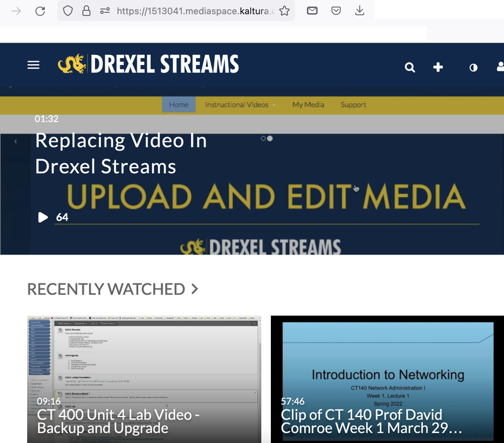Click Clip of CT 140 Prof David title

coord(371,422)
